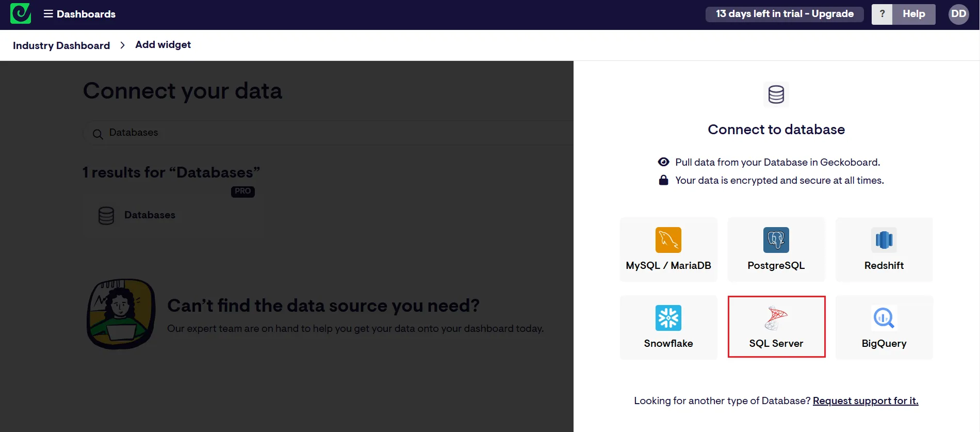
Task: Go back to Industry Dashboard breadcrumb
Action: pos(61,45)
